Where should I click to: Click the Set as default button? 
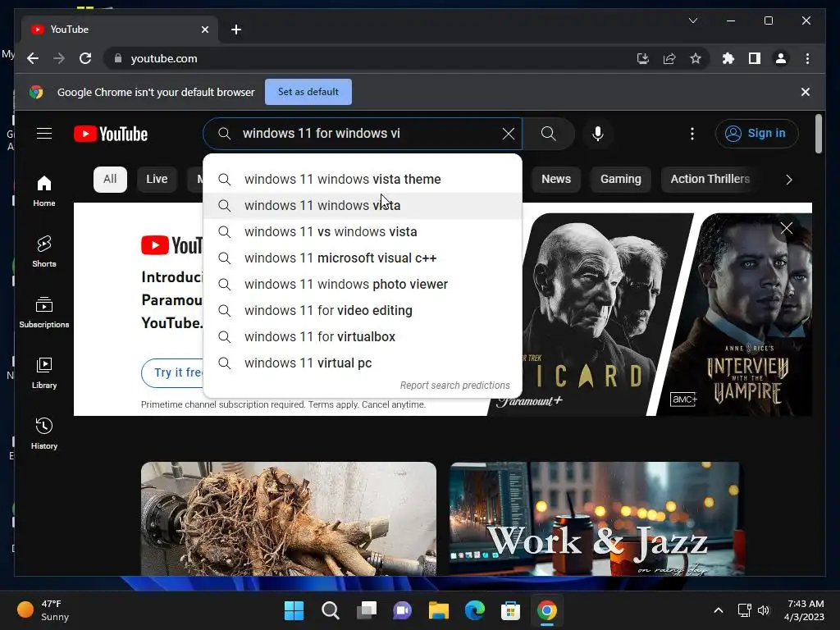tap(308, 92)
